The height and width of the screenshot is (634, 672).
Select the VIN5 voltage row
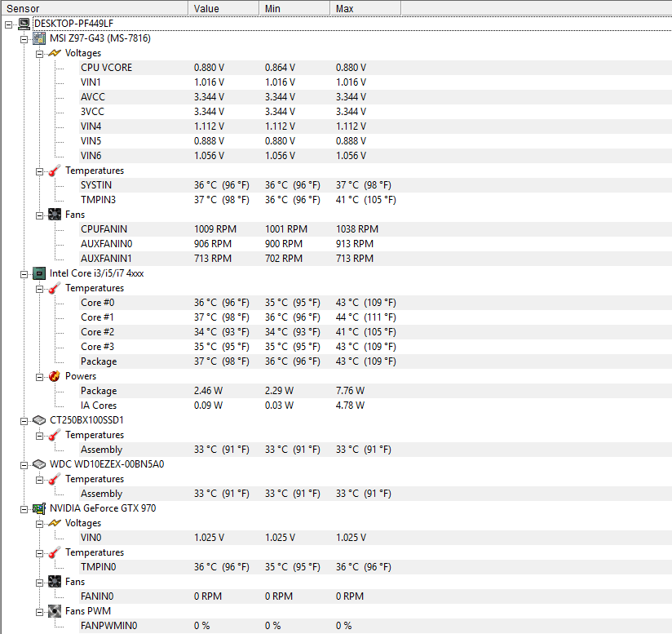coord(375,141)
